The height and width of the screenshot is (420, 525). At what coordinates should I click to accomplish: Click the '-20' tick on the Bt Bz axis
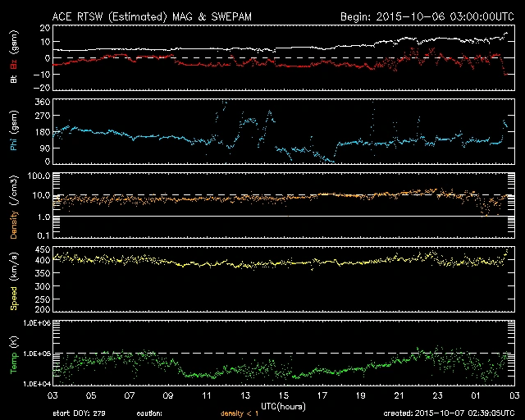click(x=42, y=88)
